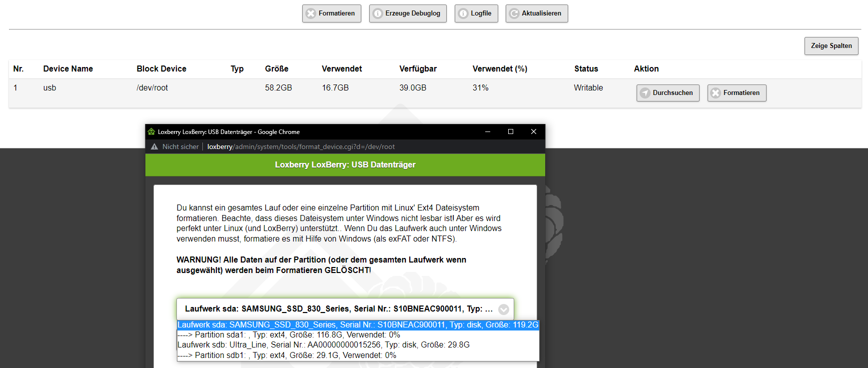The width and height of the screenshot is (868, 368).
Task: Click the 16.7GB used value
Action: 335,88
